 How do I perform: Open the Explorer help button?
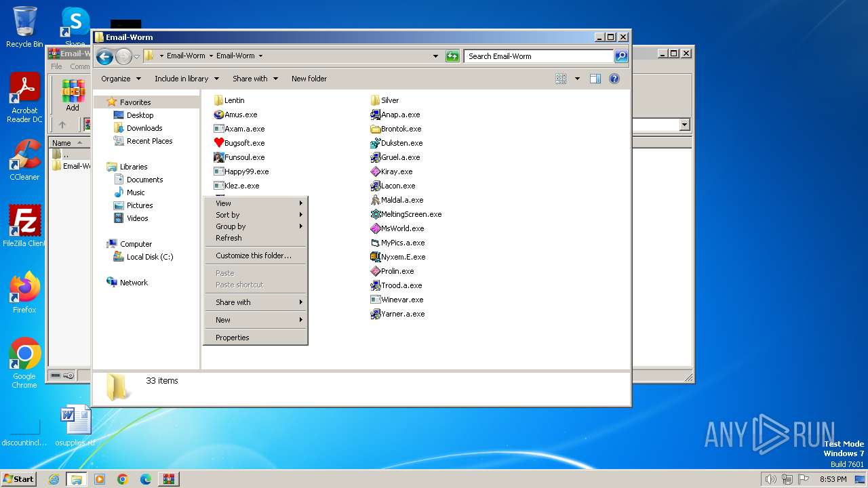tap(614, 79)
